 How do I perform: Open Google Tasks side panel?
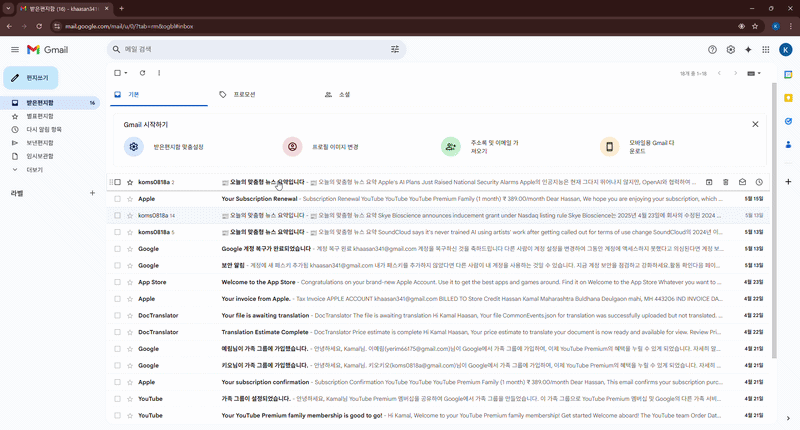[788, 121]
